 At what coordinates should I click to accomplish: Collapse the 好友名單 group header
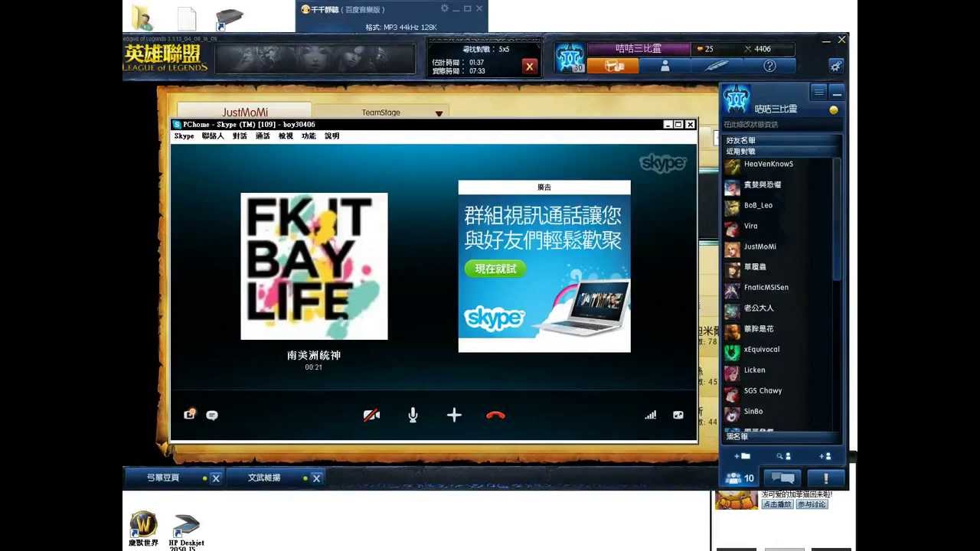coord(780,140)
